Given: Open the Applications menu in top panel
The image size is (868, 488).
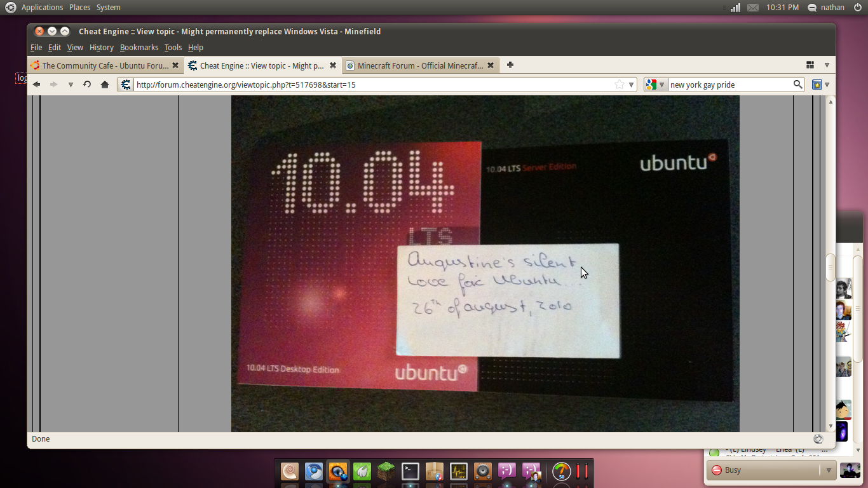Looking at the screenshot, I should [x=42, y=8].
